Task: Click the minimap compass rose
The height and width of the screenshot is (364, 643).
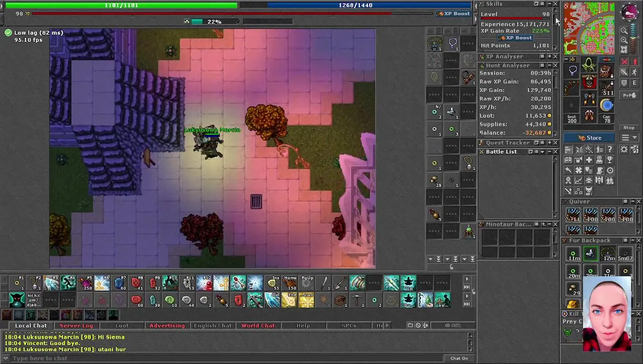Action: coord(629,11)
